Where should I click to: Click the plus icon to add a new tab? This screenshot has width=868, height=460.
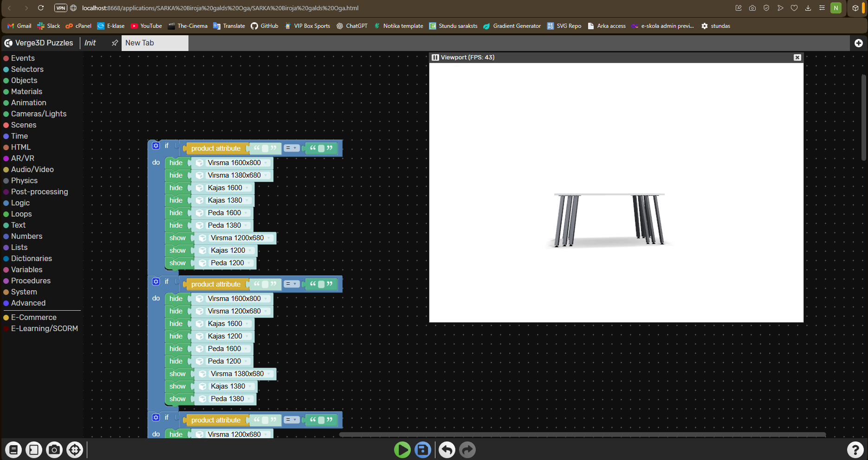click(858, 43)
